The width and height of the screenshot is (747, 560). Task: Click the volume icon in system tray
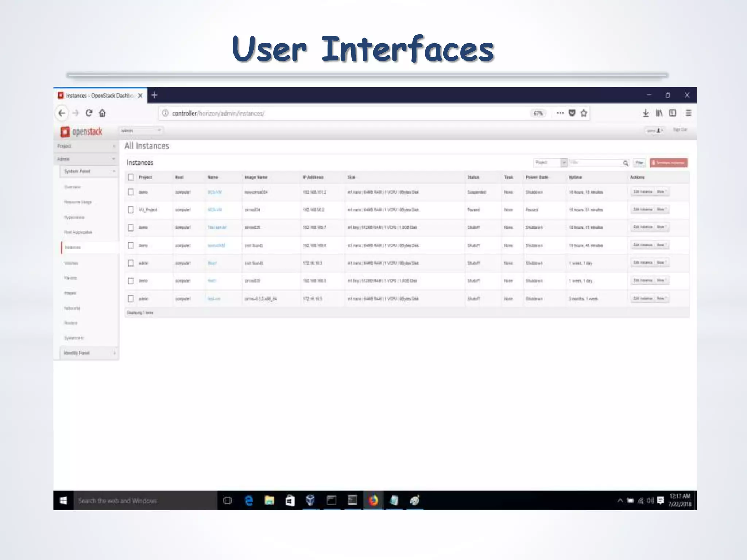(650, 501)
